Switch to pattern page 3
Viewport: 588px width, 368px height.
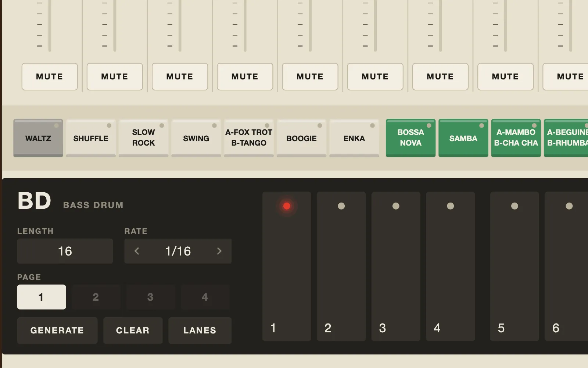coord(150,297)
